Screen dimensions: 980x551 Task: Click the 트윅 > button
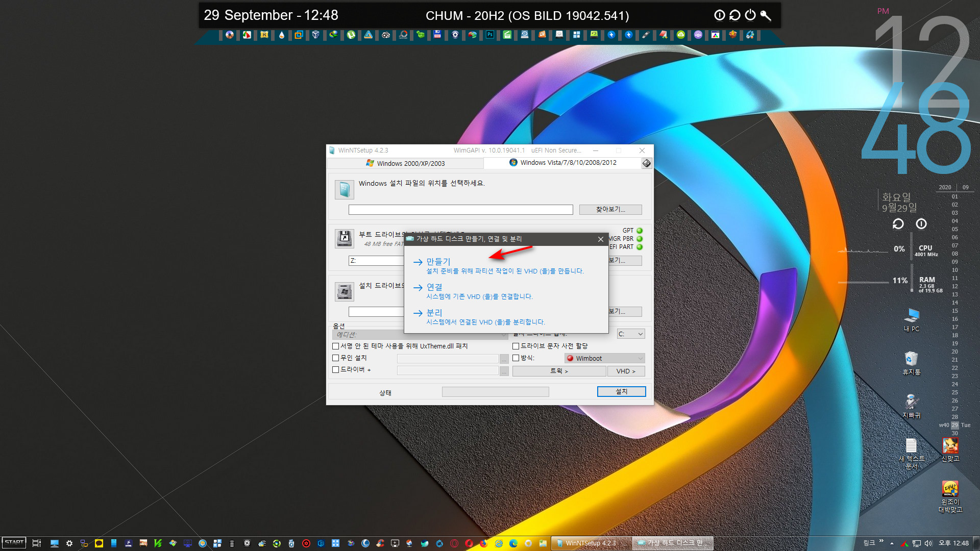tap(559, 371)
